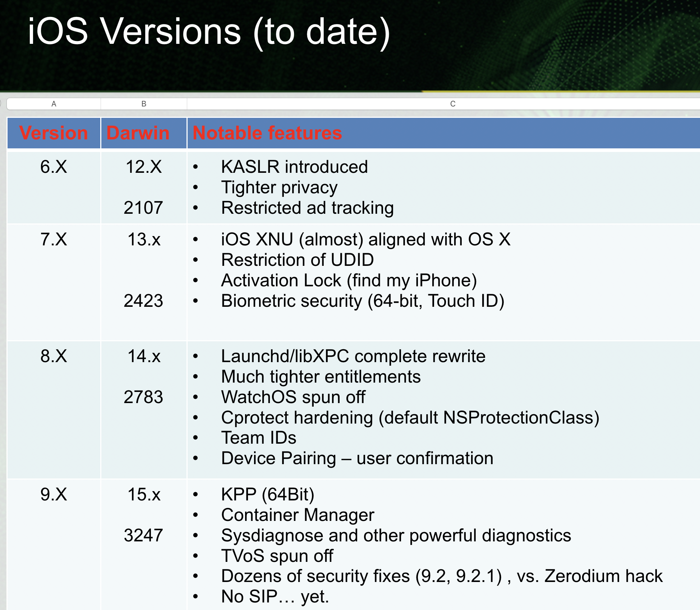Viewport: 700px width, 610px height.
Task: Click the 2423 build number in Darwin column
Action: (x=143, y=301)
